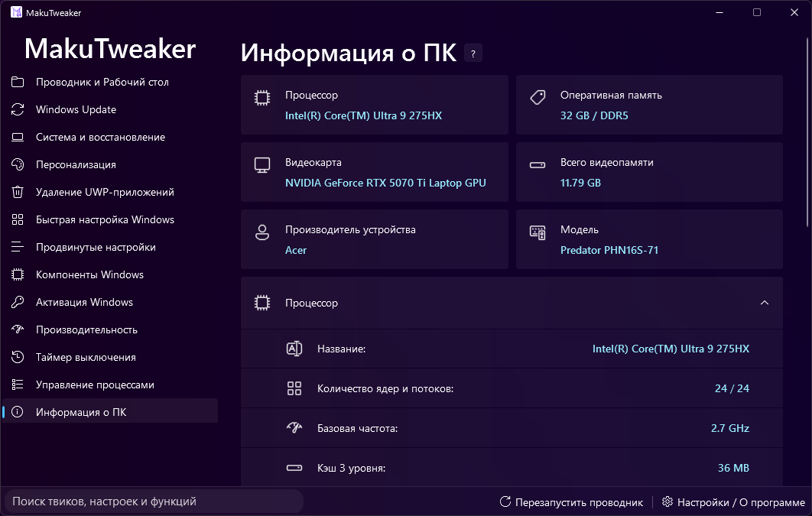Click the grid icon beside Количество ядер и потоков
This screenshot has width=812, height=516.
point(294,388)
